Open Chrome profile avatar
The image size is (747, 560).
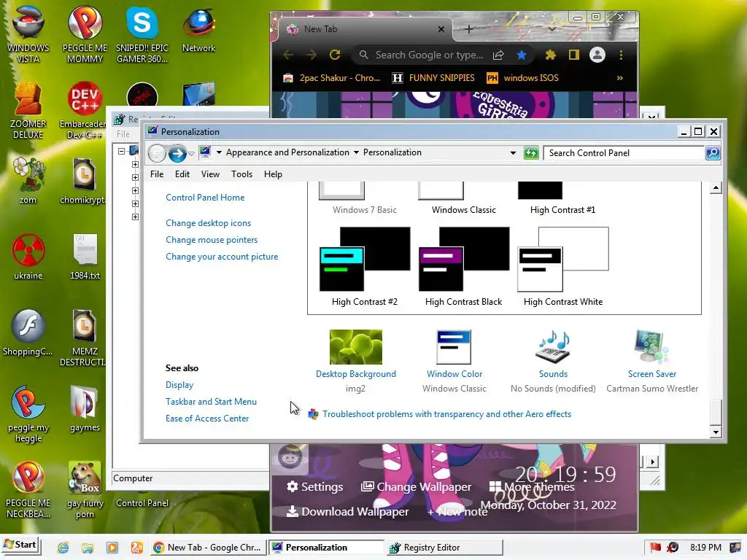tap(597, 55)
